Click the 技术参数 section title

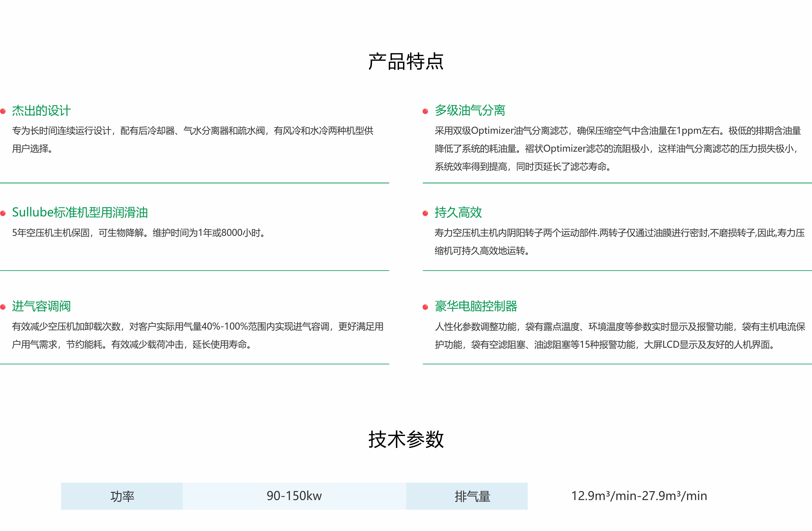pos(406,439)
